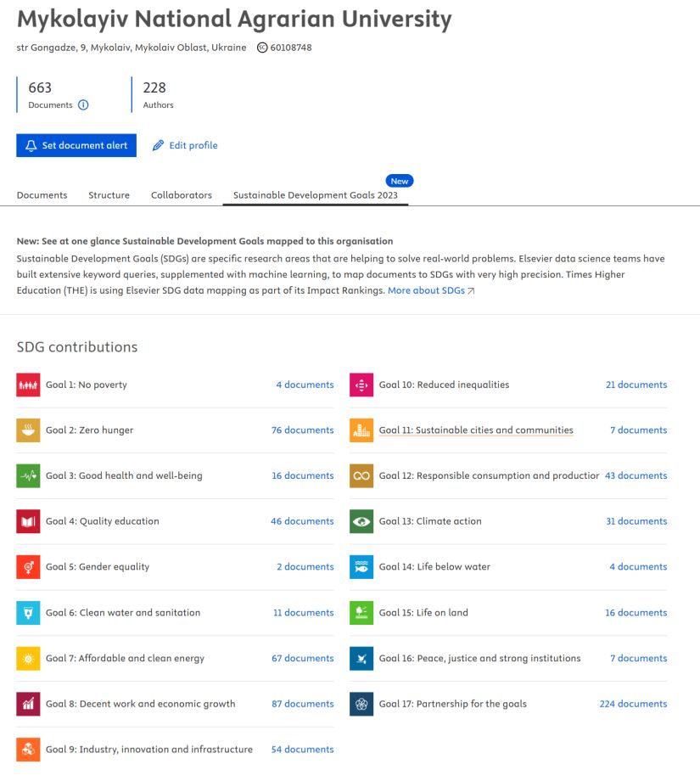Open 4 documents for Goal 1
700x781 pixels.
coord(305,385)
